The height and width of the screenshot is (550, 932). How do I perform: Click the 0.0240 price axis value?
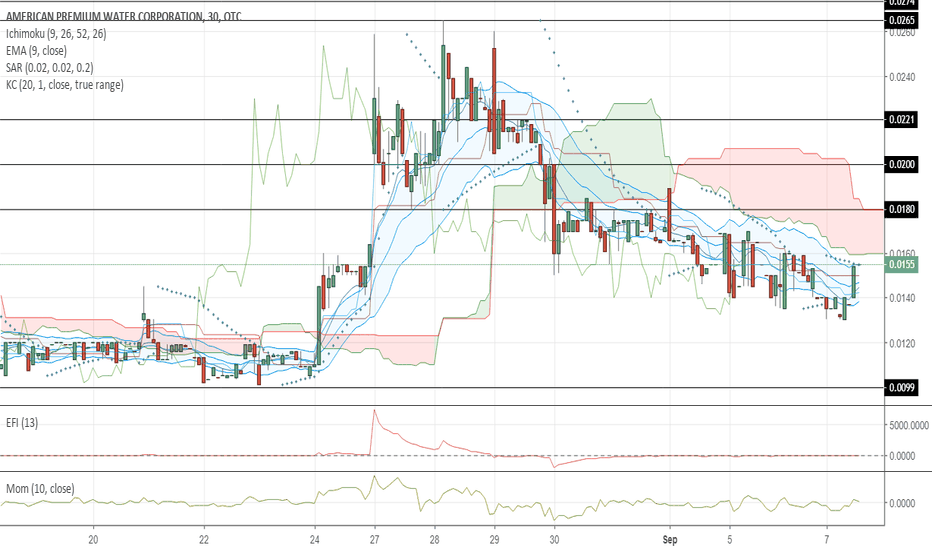pos(902,77)
